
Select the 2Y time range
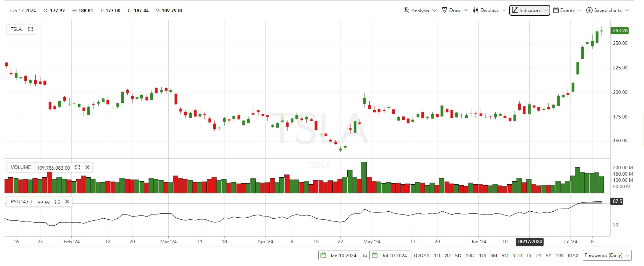[x=539, y=255]
